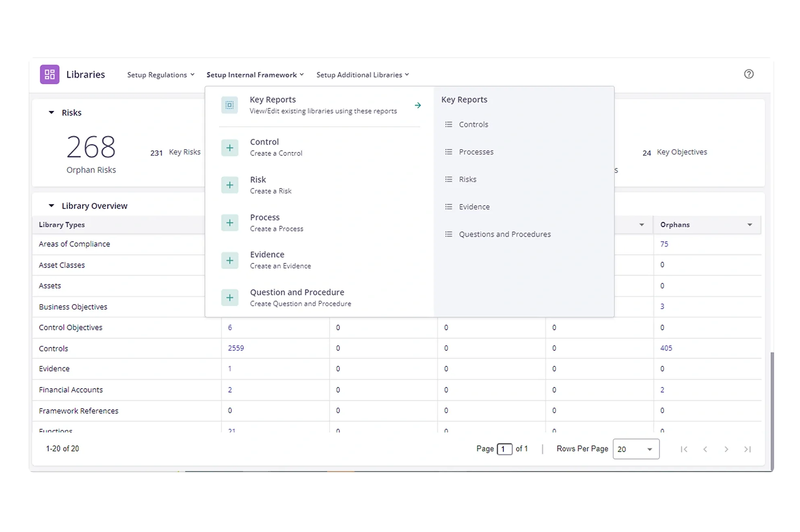Open Questions and Procedures key report
The height and width of the screenshot is (532, 800).
[504, 234]
